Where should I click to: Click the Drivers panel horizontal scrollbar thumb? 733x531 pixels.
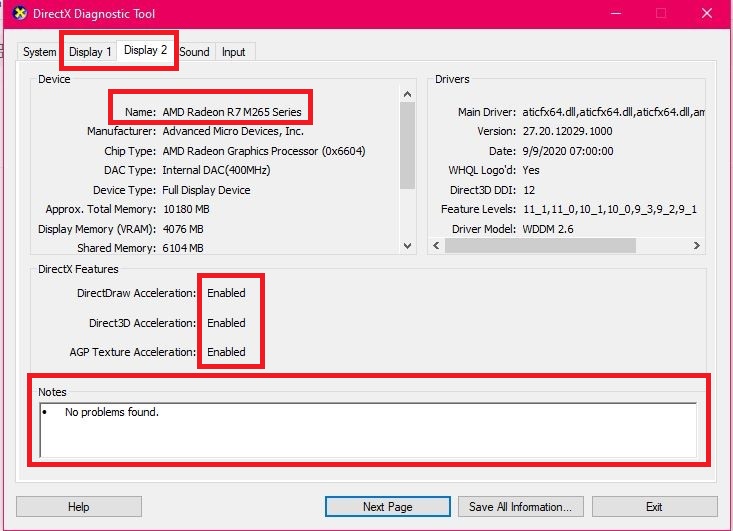(540, 245)
